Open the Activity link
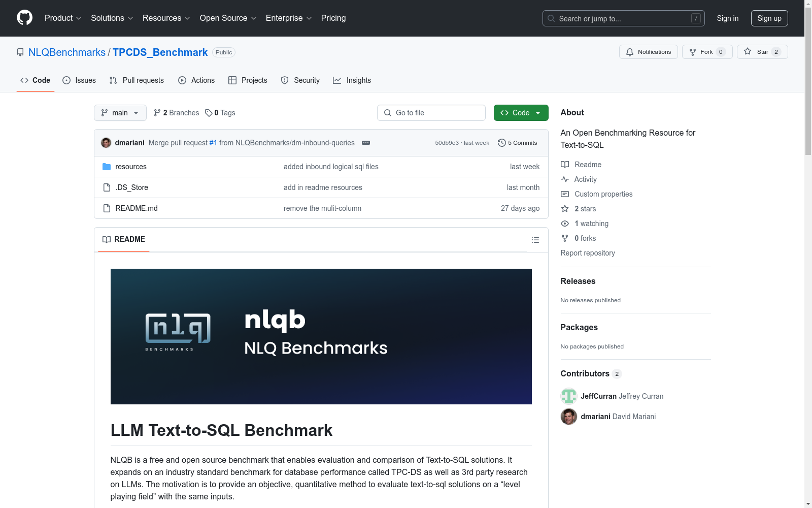The height and width of the screenshot is (508, 812). click(x=579, y=179)
